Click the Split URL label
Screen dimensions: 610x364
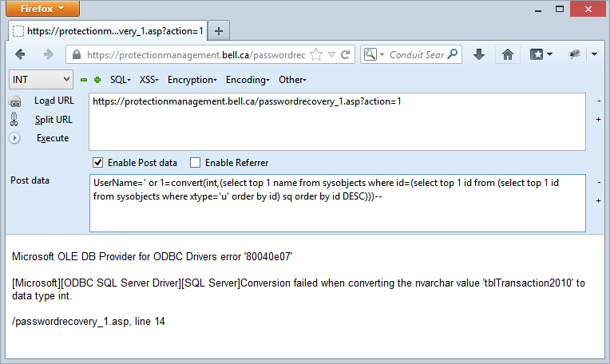pos(53,120)
